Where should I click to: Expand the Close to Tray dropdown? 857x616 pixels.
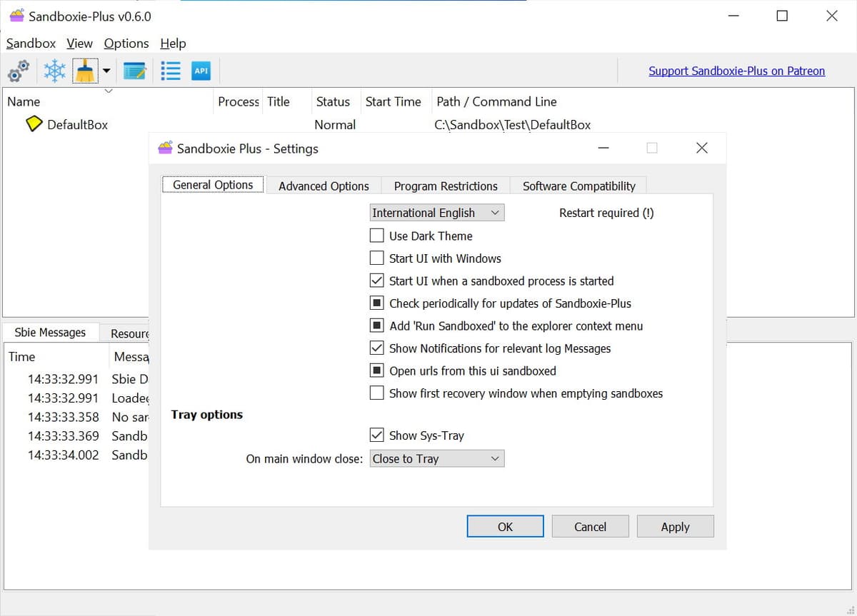(436, 459)
